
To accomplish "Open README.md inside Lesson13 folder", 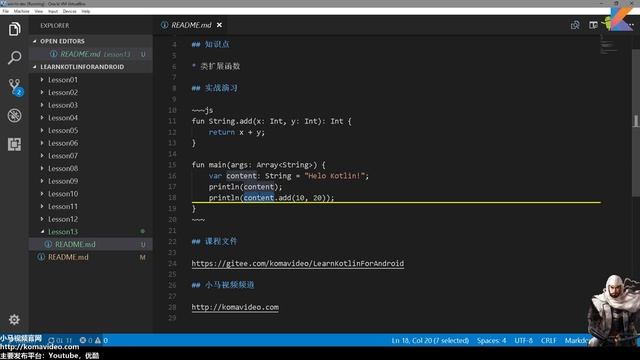I will (91, 244).
